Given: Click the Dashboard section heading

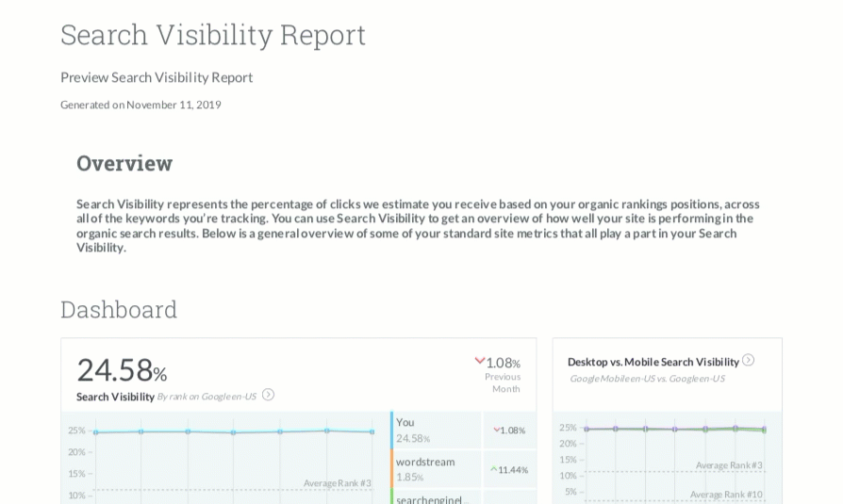Looking at the screenshot, I should pyautogui.click(x=119, y=309).
